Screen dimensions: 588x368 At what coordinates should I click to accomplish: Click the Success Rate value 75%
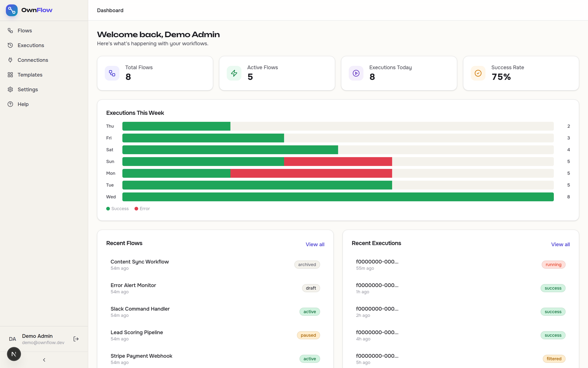501,77
